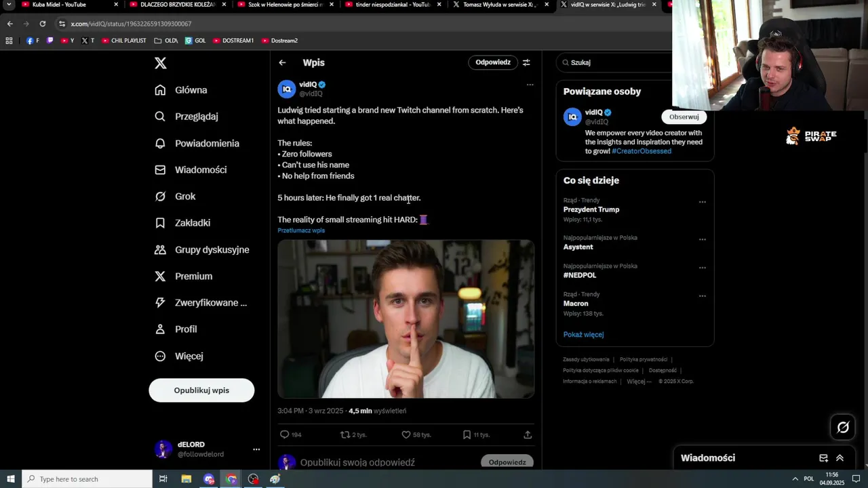Image resolution: width=868 pixels, height=488 pixels.
Task: Click Opublikuj wpis button
Action: click(201, 390)
